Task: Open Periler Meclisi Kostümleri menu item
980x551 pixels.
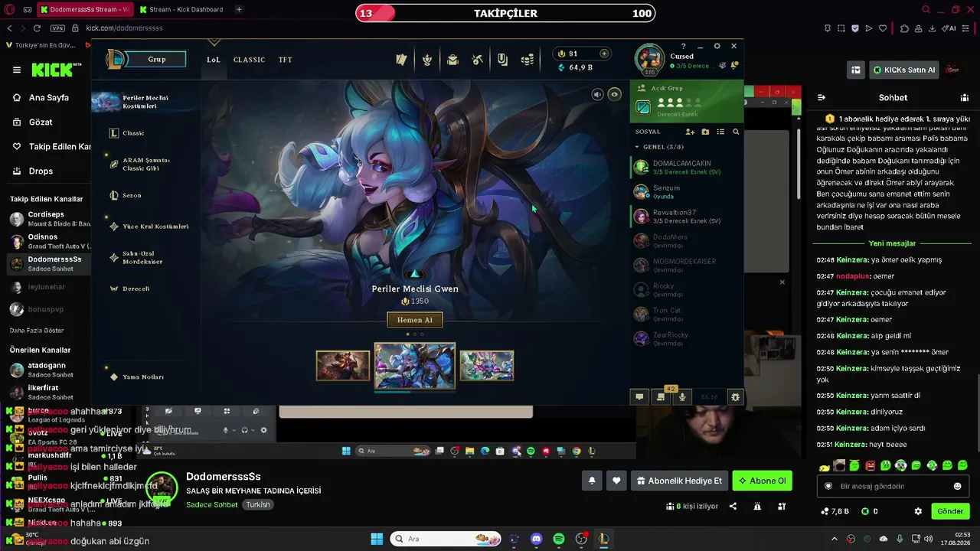Action: pyautogui.click(x=145, y=102)
